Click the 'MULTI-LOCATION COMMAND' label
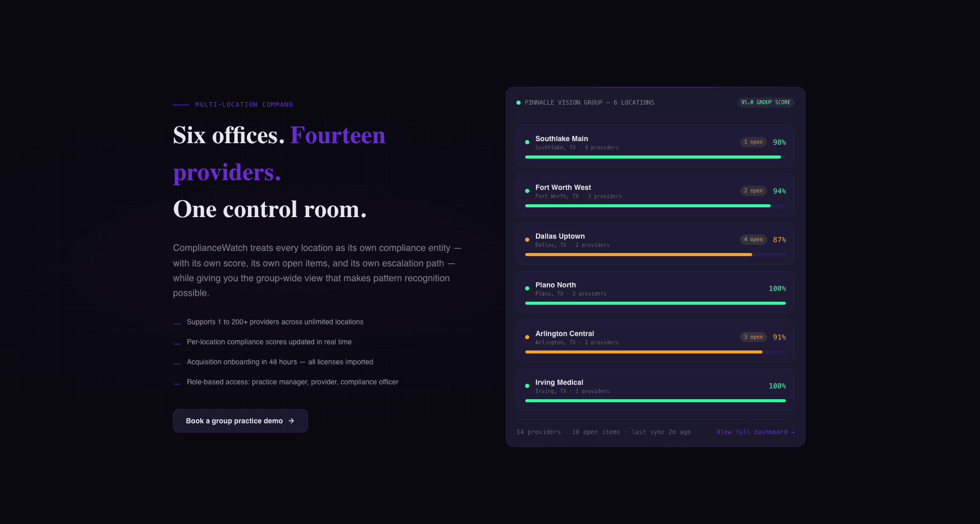 coord(244,105)
